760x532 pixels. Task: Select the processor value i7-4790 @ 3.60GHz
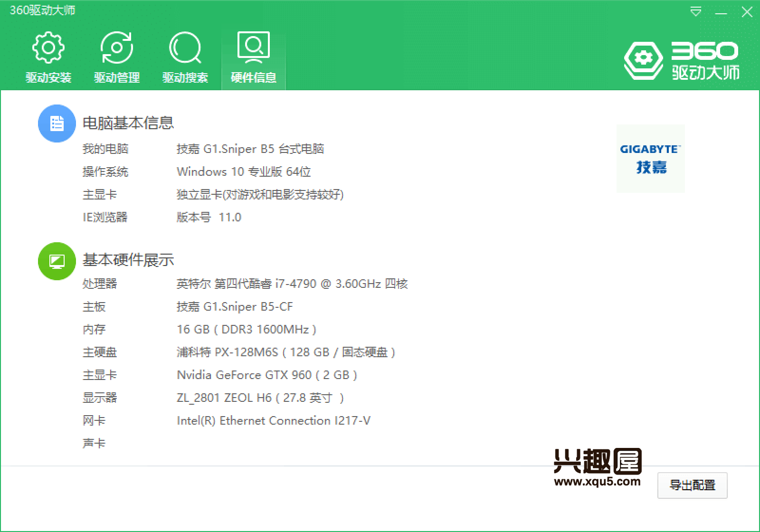pos(292,284)
